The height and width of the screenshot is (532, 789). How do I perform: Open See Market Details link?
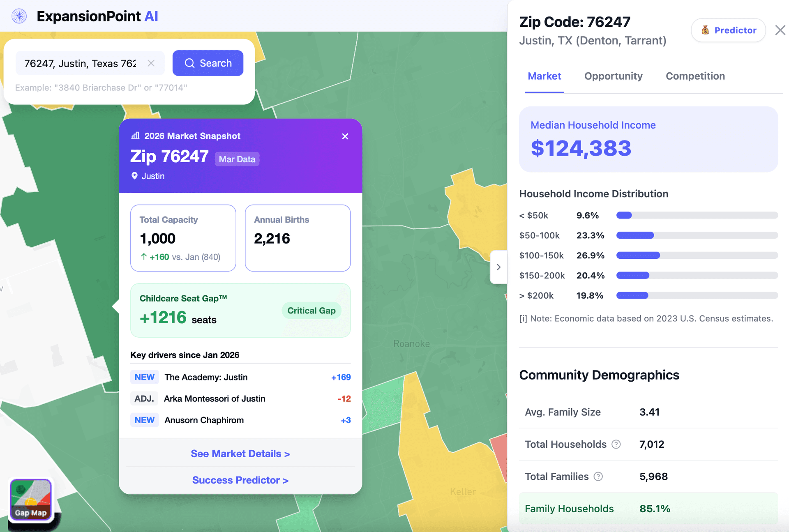pos(240,454)
